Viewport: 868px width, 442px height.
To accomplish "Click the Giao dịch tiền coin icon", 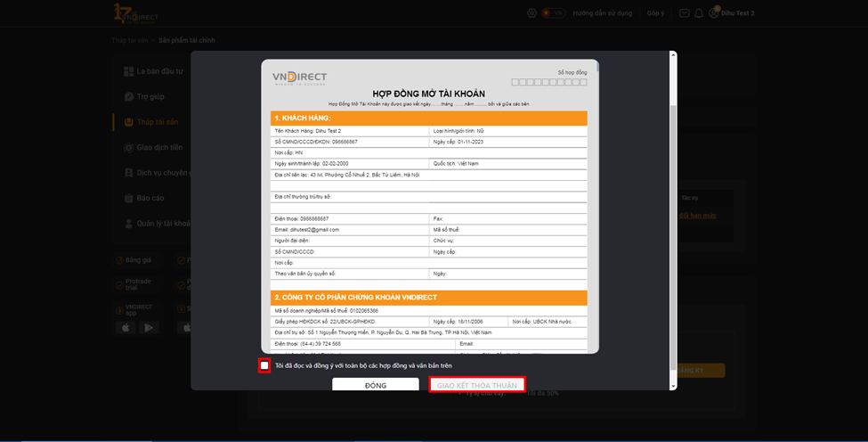I will point(128,147).
